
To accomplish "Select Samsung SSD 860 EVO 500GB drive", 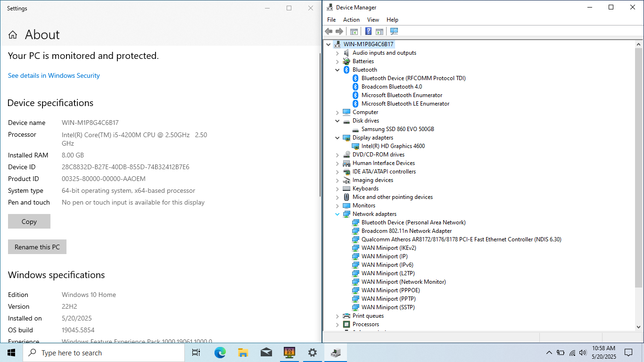I will [397, 129].
